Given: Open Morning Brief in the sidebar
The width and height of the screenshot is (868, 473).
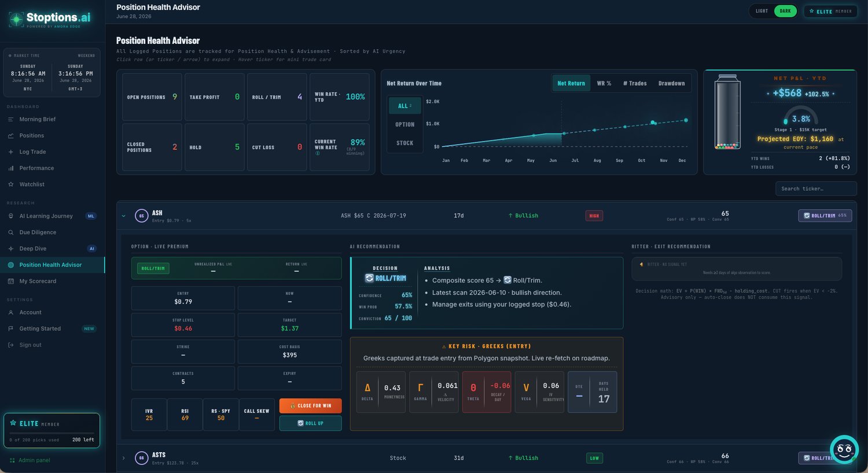Looking at the screenshot, I should (x=52, y=119).
